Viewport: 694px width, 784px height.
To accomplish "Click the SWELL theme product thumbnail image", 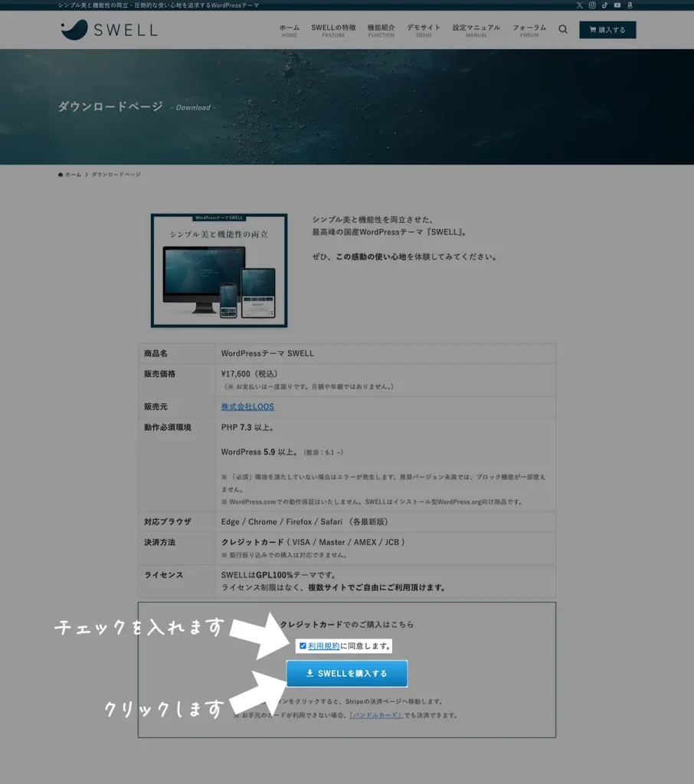I will pyautogui.click(x=219, y=270).
